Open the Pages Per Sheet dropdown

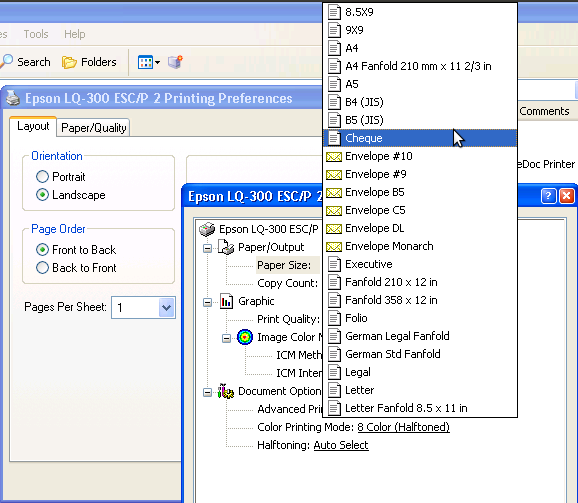click(x=166, y=307)
